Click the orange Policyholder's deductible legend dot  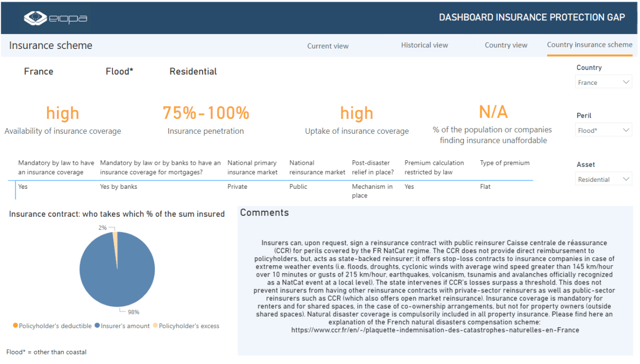pyautogui.click(x=14, y=326)
